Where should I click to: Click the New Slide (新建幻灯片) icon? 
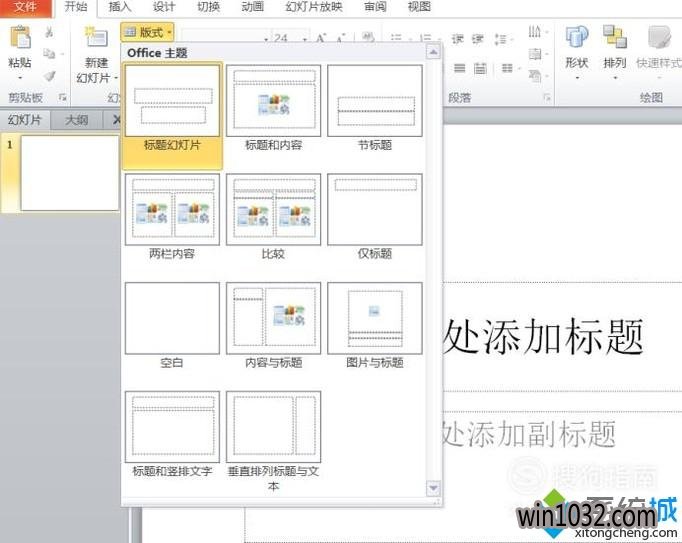coord(96,40)
